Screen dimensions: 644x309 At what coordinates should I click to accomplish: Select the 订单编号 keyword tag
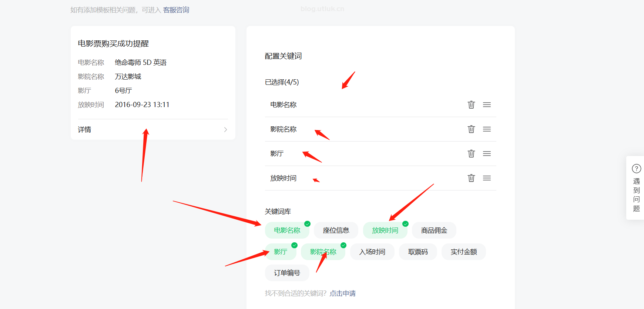[x=287, y=273]
